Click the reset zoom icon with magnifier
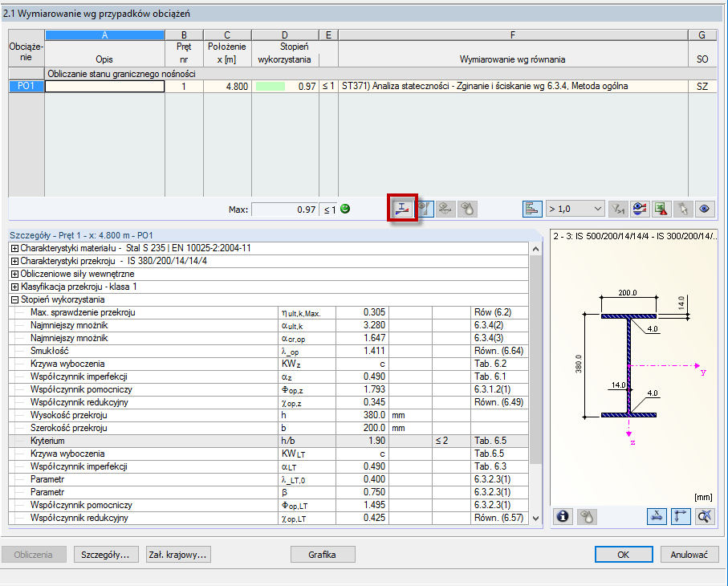This screenshot has height=586, width=728. (x=705, y=516)
